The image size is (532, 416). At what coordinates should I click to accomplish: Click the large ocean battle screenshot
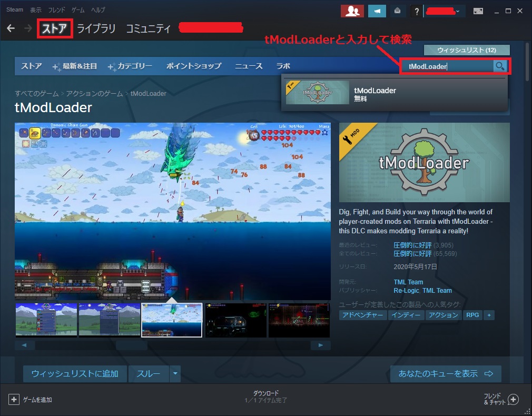[x=173, y=211]
